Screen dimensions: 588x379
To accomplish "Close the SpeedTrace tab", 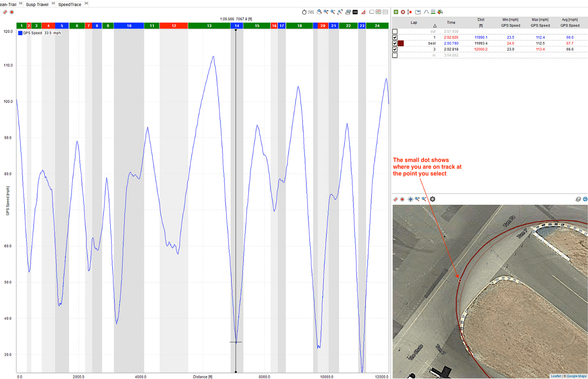I will pyautogui.click(x=86, y=3).
